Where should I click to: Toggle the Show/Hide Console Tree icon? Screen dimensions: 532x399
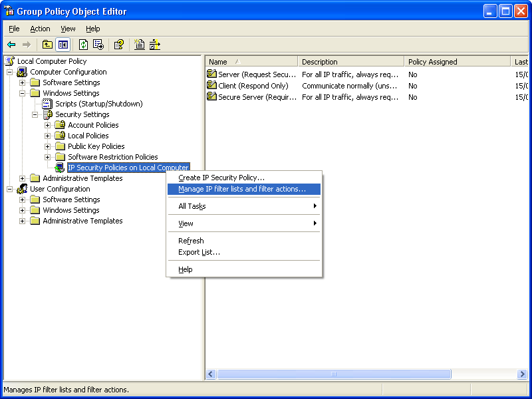pos(63,45)
